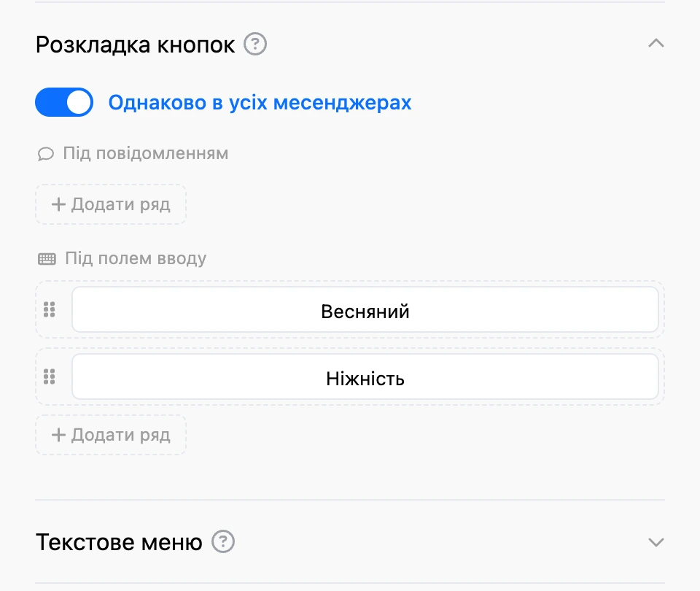Toggle Однаково в усіх месенджерах switch
Screen dimensions: 700x591
(x=64, y=102)
